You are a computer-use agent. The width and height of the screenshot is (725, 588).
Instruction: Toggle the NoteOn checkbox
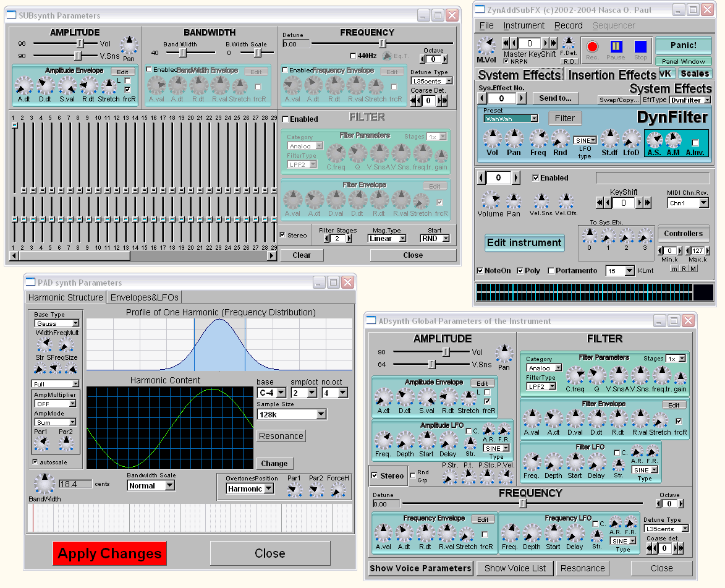pyautogui.click(x=480, y=271)
